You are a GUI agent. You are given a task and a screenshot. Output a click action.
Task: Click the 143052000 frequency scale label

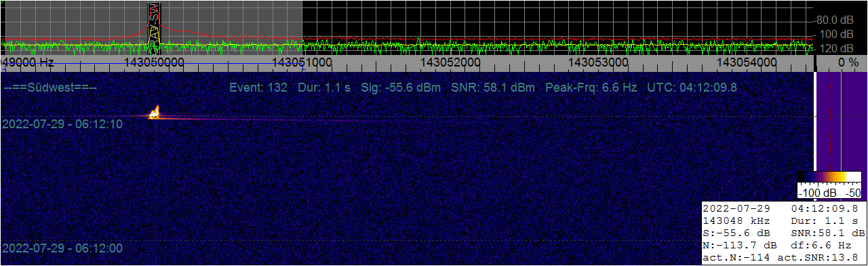click(x=450, y=62)
